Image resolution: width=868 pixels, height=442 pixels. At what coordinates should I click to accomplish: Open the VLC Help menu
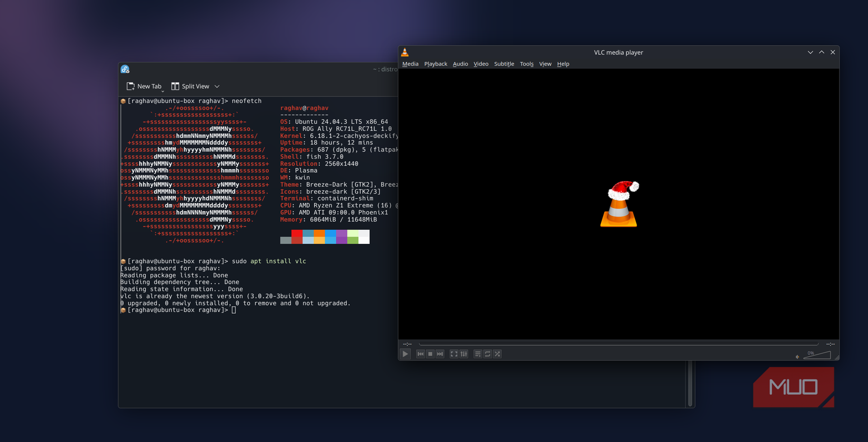tap(563, 64)
